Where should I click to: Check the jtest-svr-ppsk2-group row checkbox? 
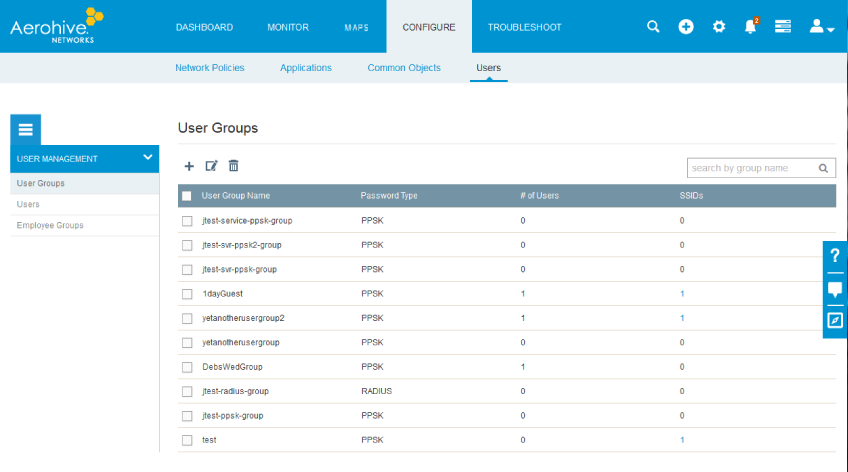click(x=187, y=245)
